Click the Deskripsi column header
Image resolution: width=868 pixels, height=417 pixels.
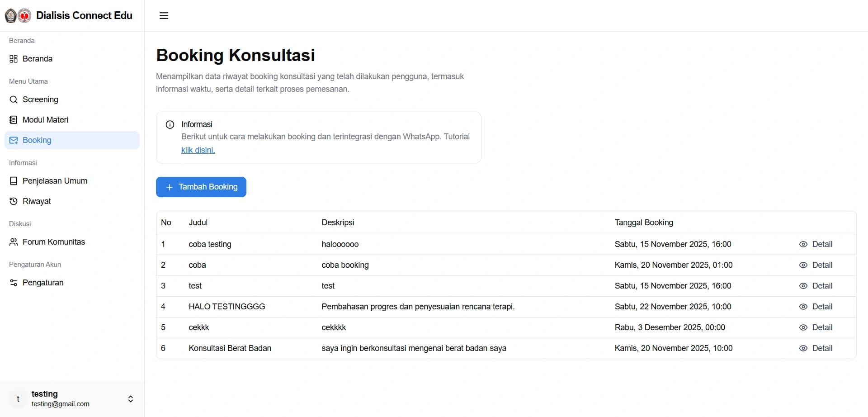[338, 223]
